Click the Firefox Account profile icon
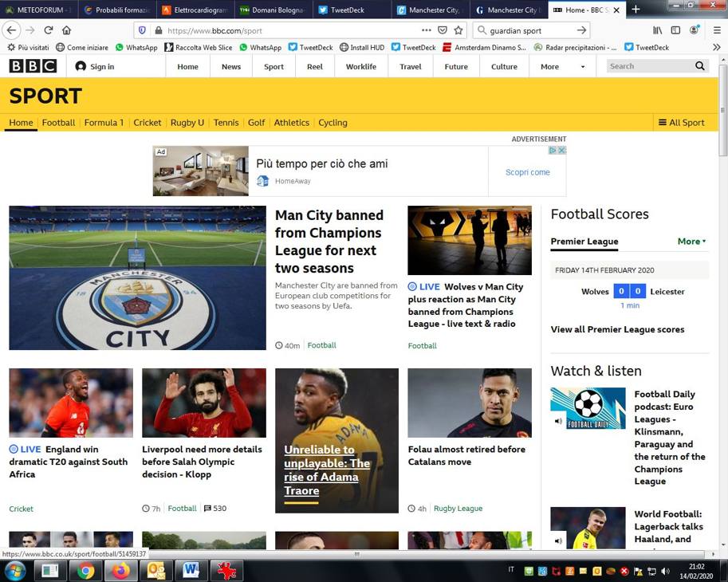The width and height of the screenshot is (728, 582). (x=693, y=29)
